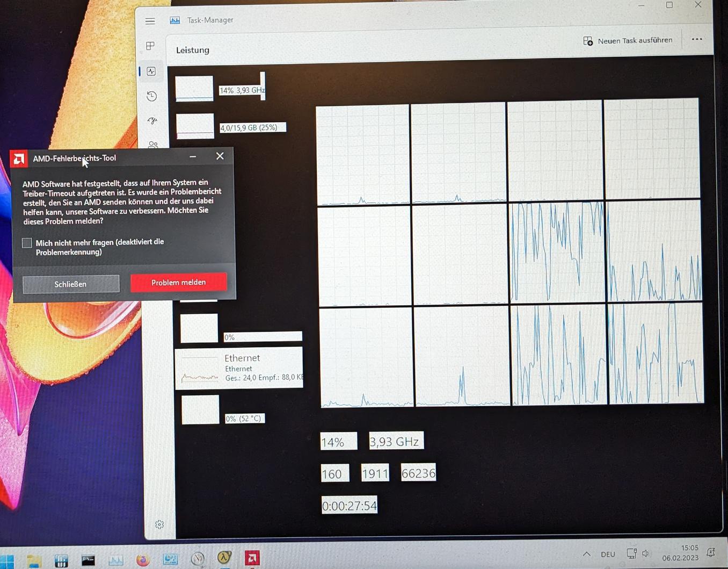Screen dimensions: 728x569
Task: Open the command prompt taskbar icon
Action: point(88,560)
